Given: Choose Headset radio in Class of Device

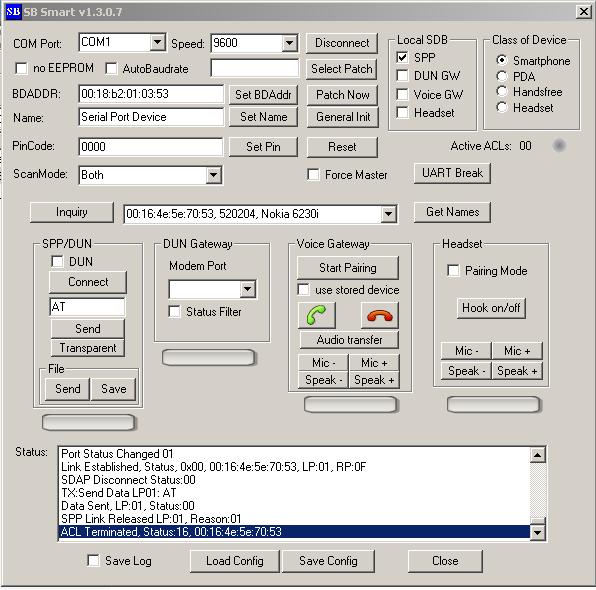Looking at the screenshot, I should [x=502, y=107].
